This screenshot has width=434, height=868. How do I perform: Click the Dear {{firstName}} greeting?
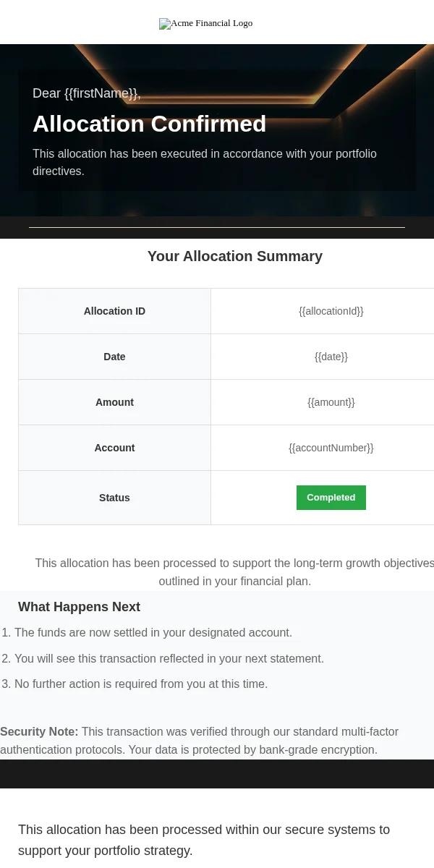tap(87, 93)
